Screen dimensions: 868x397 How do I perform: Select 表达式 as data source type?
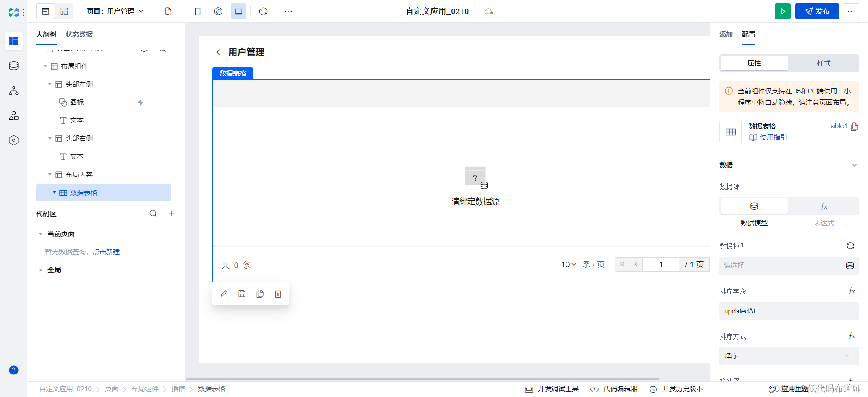pyautogui.click(x=824, y=206)
